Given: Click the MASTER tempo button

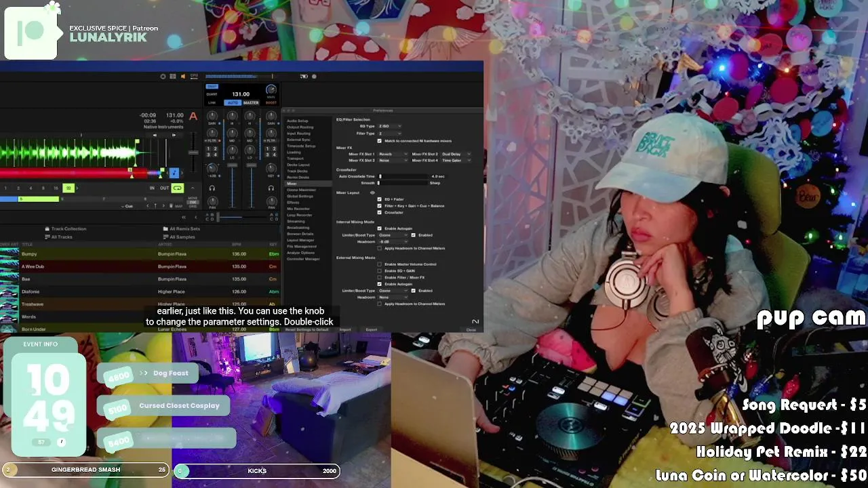Looking at the screenshot, I should [251, 103].
